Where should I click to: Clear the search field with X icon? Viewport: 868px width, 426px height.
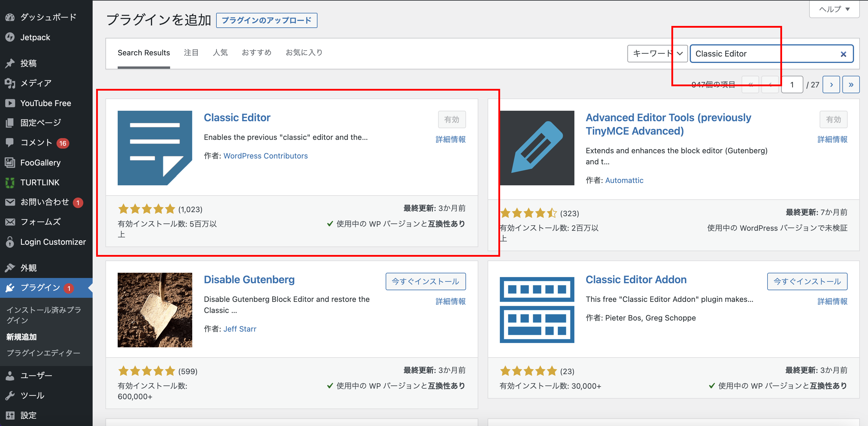(x=843, y=54)
